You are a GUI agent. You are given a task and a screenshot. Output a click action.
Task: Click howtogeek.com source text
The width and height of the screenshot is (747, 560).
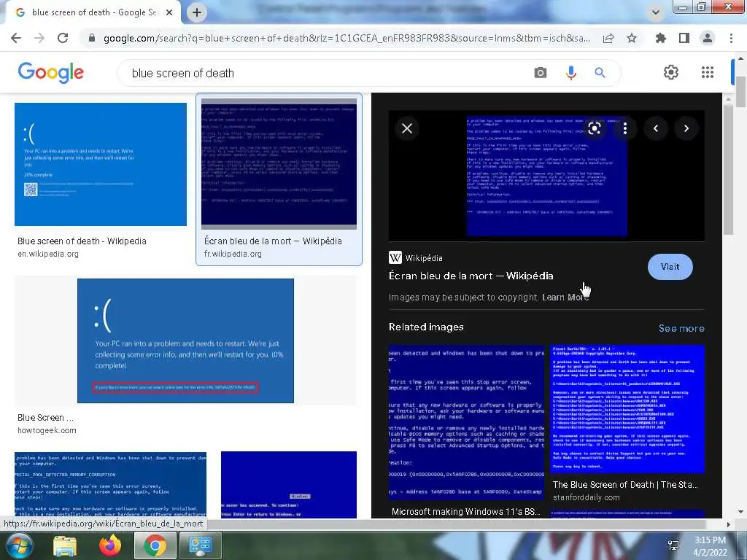coord(47,430)
